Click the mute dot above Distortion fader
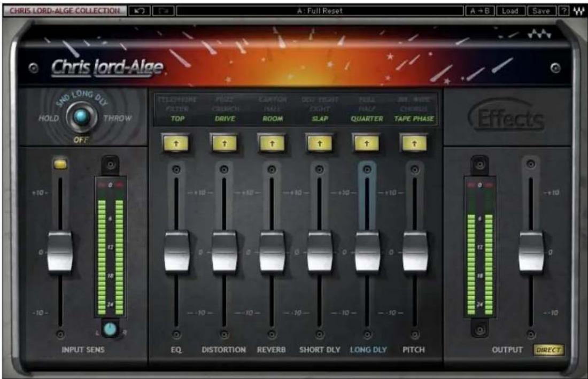The height and width of the screenshot is (379, 588). click(x=224, y=170)
